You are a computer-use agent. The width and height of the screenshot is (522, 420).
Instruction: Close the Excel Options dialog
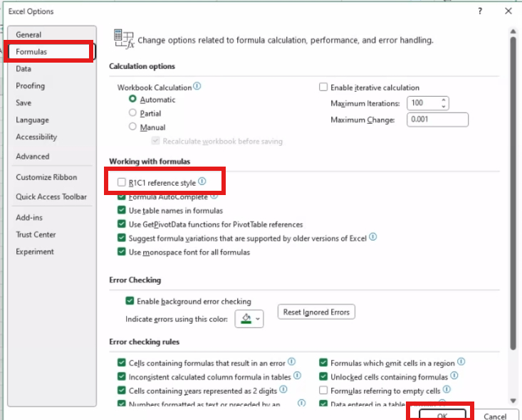[508, 11]
